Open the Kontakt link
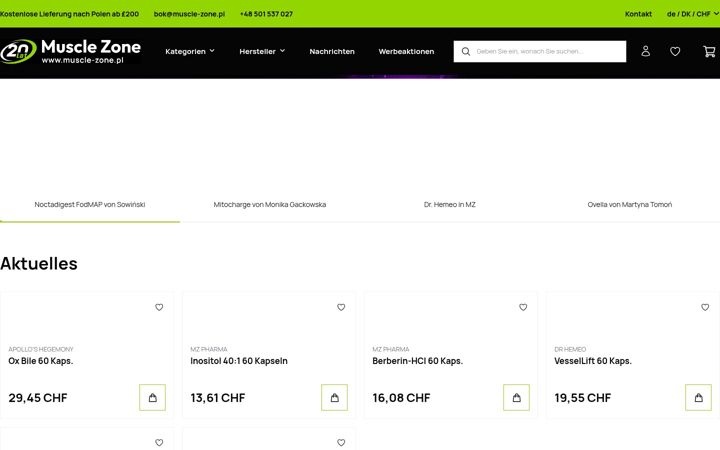Screen dimensions: 720x450 coord(638,14)
